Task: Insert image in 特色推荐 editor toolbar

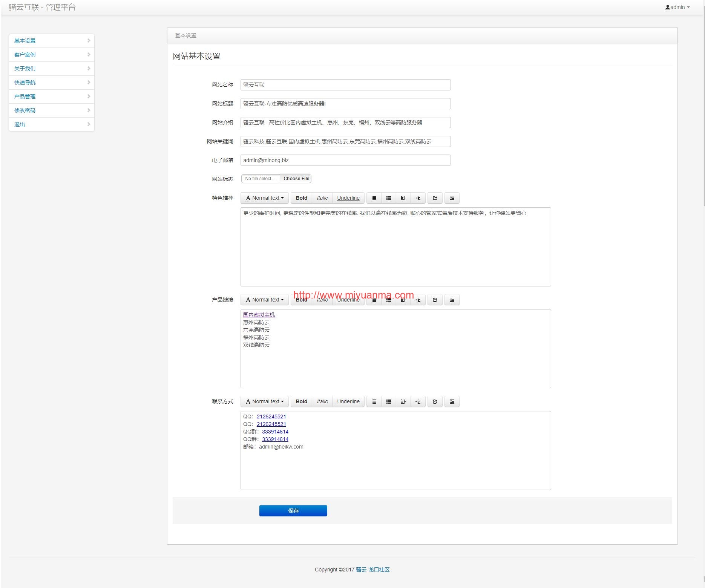Action: [452, 198]
